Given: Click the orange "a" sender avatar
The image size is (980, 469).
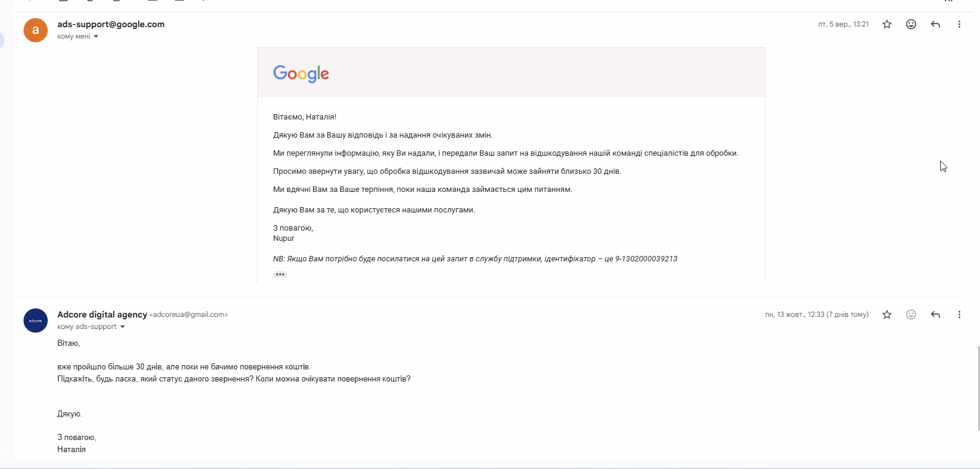Looking at the screenshot, I should (x=36, y=30).
